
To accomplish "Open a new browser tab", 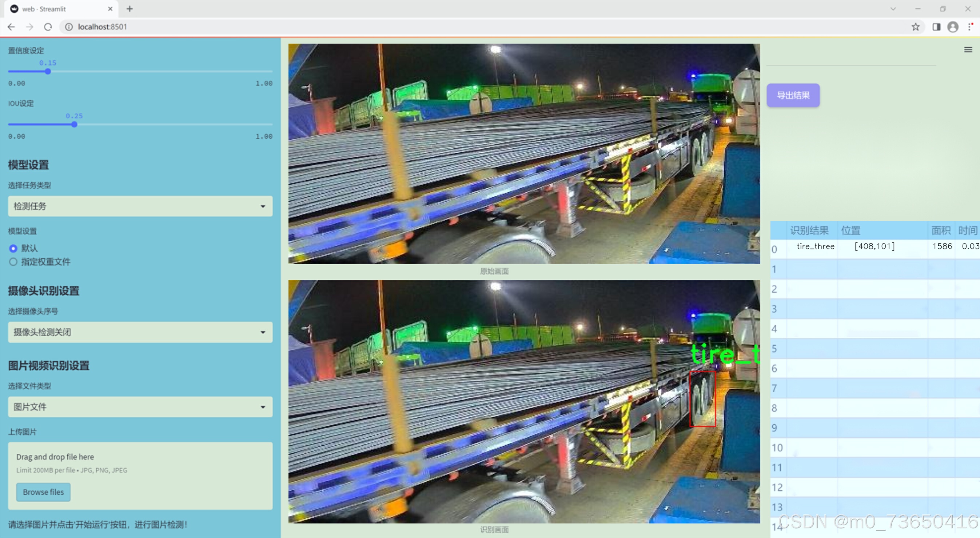I will click(130, 9).
